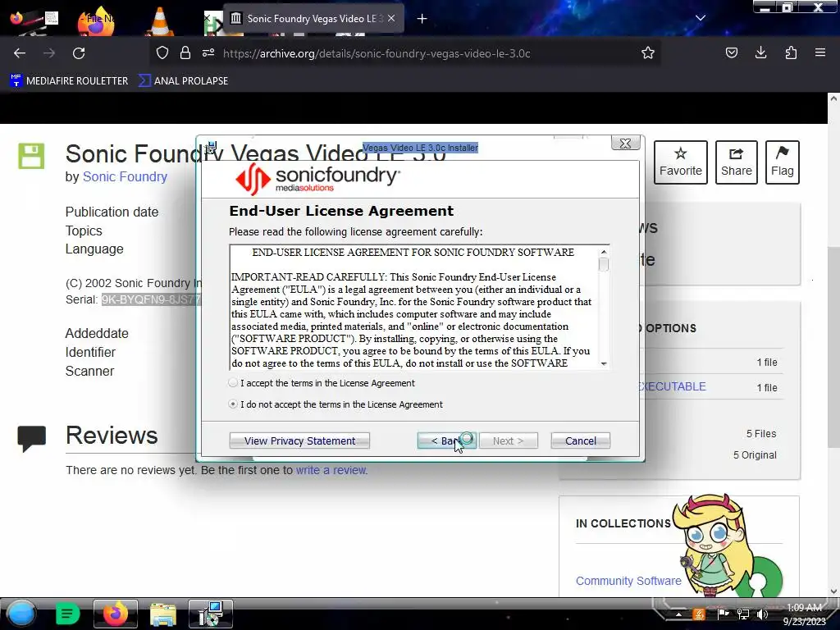Open the Windows Start orb
The image size is (840, 630).
coord(21,614)
